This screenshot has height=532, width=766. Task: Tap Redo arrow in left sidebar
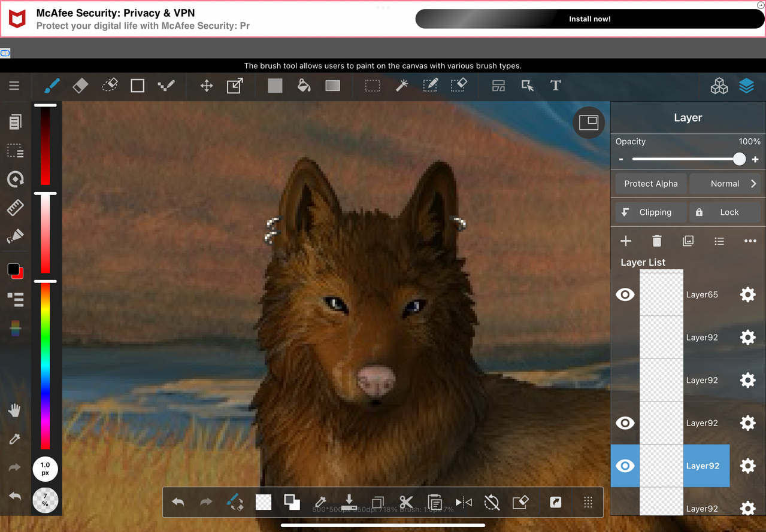(x=14, y=467)
